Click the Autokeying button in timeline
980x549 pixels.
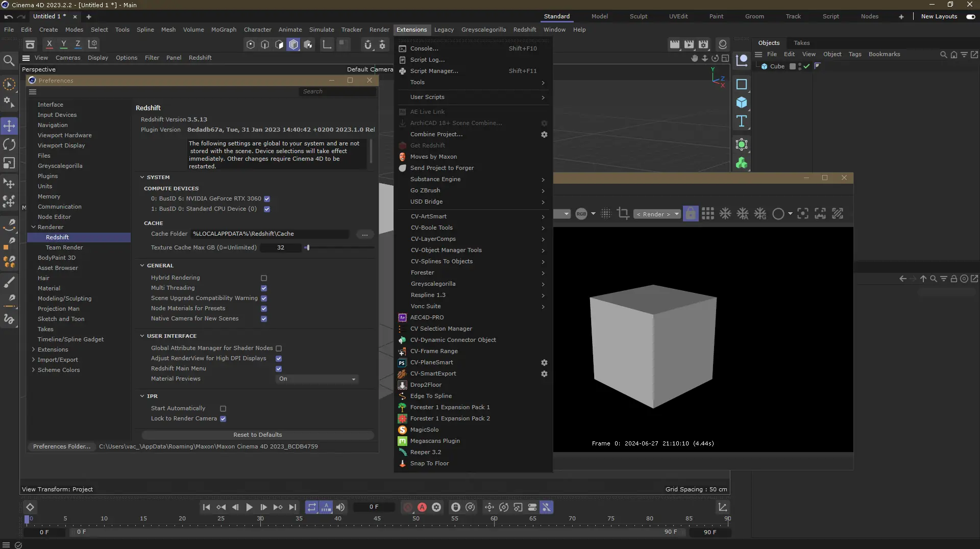click(422, 507)
